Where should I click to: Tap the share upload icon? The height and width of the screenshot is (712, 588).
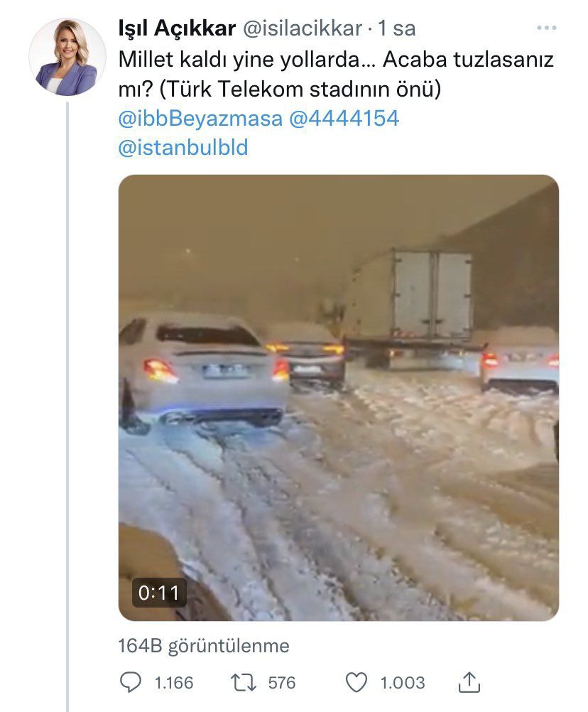(x=468, y=683)
